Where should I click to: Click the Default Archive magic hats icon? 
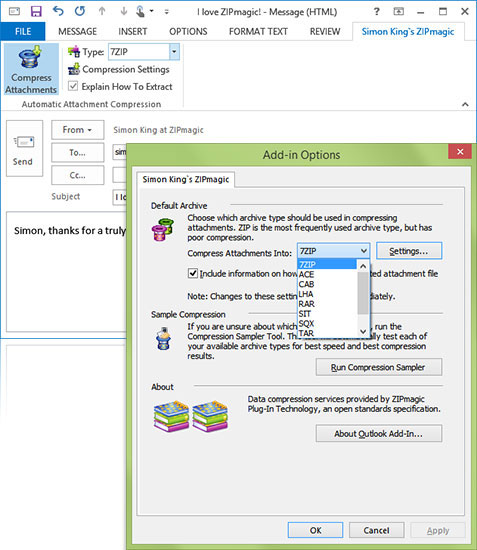[162, 229]
